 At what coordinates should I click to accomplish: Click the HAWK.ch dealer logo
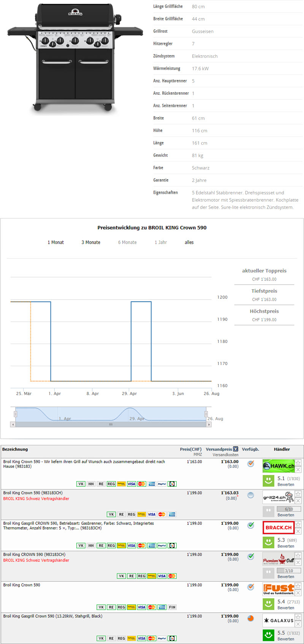click(x=279, y=466)
